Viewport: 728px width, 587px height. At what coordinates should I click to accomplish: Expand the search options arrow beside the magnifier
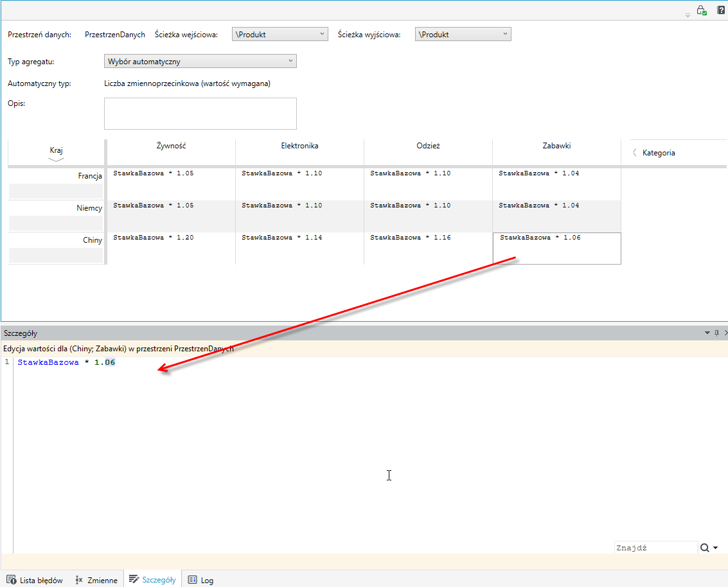click(x=715, y=548)
